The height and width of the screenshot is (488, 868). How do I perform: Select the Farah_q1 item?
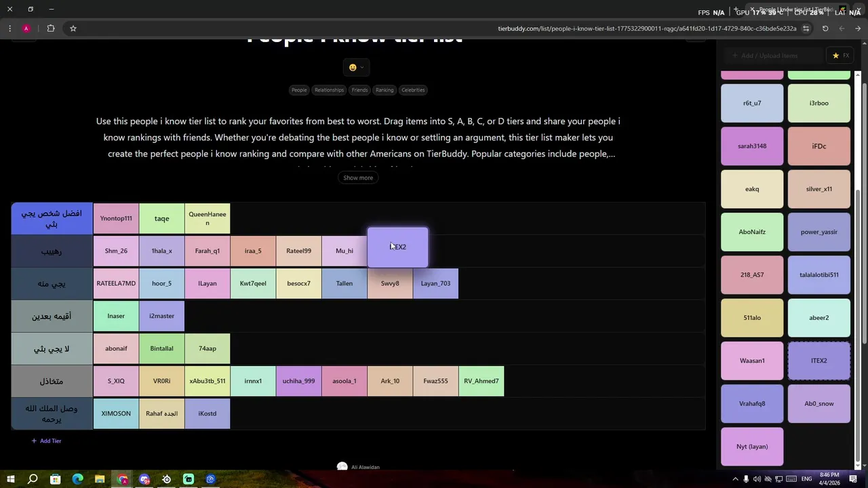point(208,251)
